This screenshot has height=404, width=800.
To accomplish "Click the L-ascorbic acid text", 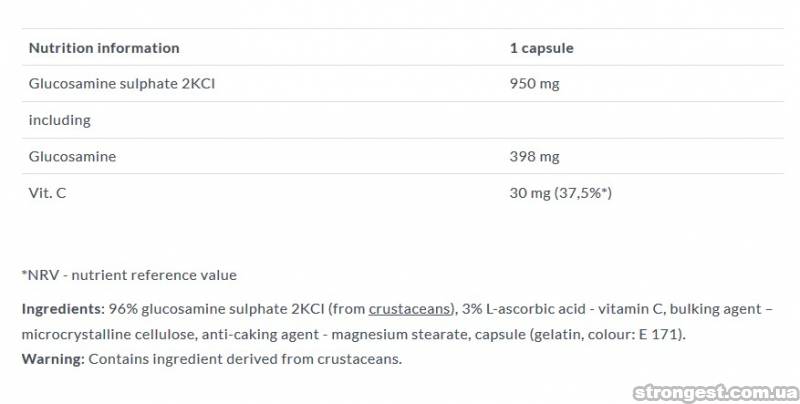I will tap(529, 309).
